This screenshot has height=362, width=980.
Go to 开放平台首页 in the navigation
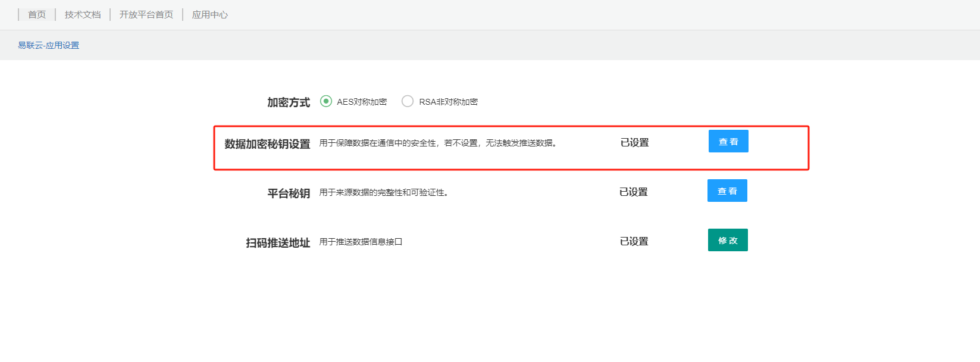click(146, 14)
